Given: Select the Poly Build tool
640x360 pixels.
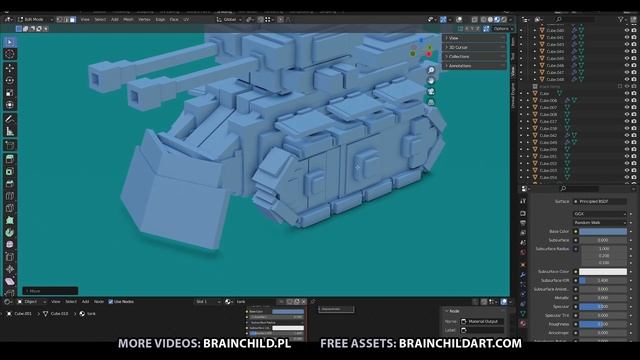Looking at the screenshot, I should pos(10,220).
